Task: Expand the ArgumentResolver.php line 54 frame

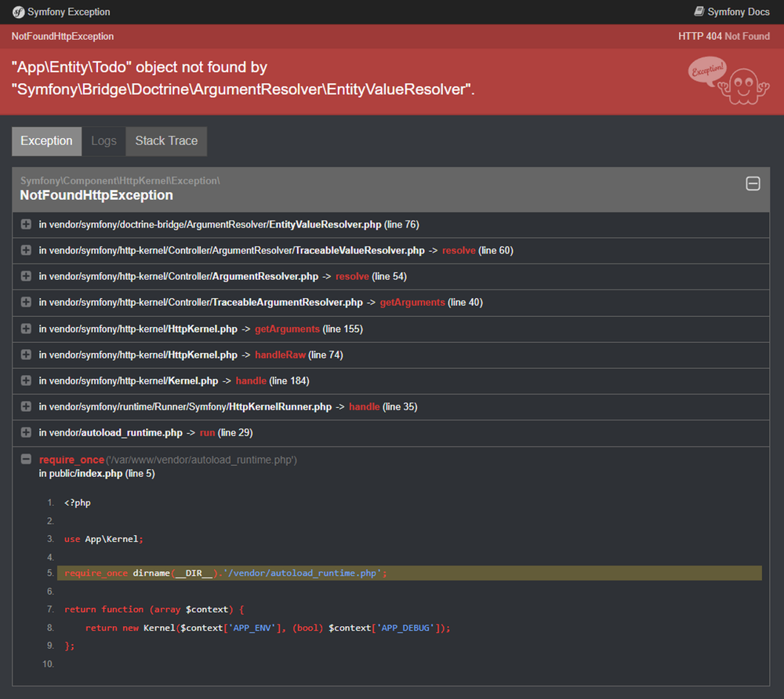Action: (27, 276)
